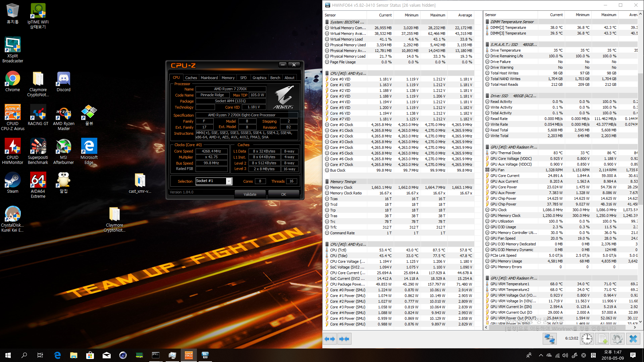Open Mail app from taskbar
This screenshot has width=644, height=362.
point(106,355)
